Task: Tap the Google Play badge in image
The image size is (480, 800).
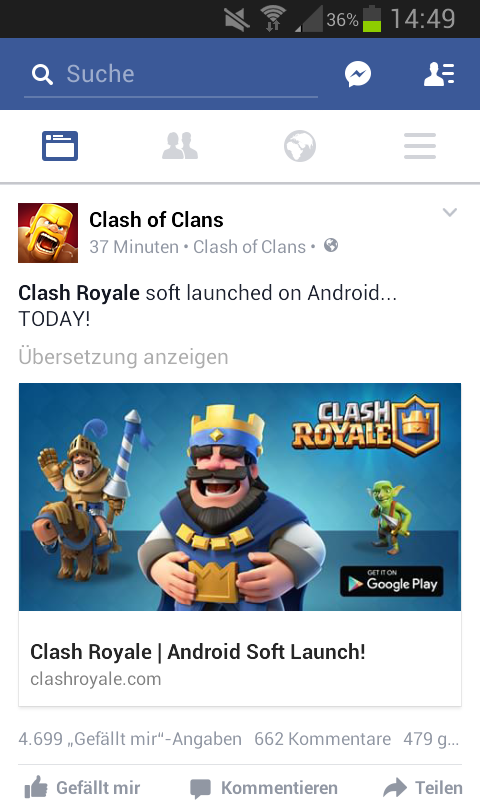Action: [392, 581]
